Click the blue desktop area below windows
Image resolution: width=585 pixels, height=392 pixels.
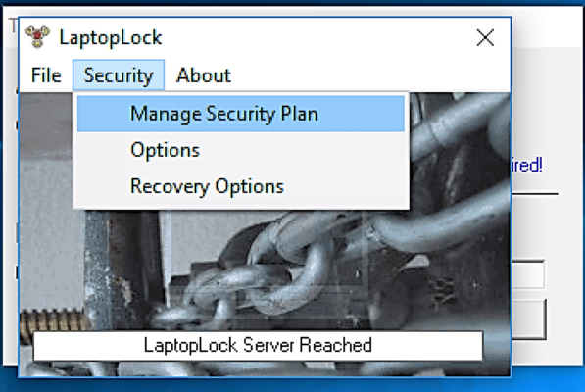(x=292, y=385)
